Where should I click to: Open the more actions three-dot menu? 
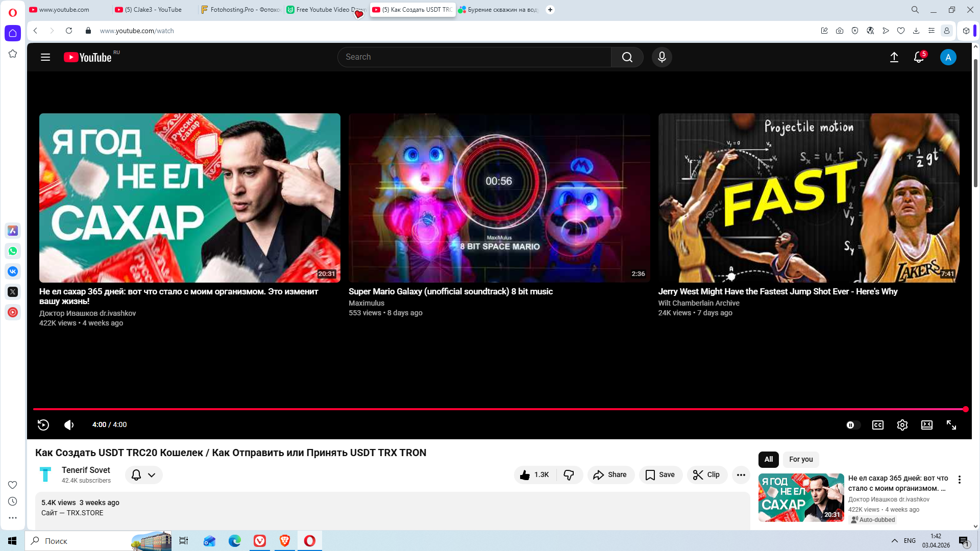coord(741,475)
